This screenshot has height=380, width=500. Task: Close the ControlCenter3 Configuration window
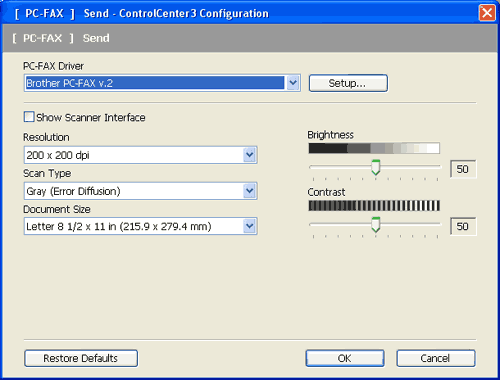pyautogui.click(x=487, y=13)
